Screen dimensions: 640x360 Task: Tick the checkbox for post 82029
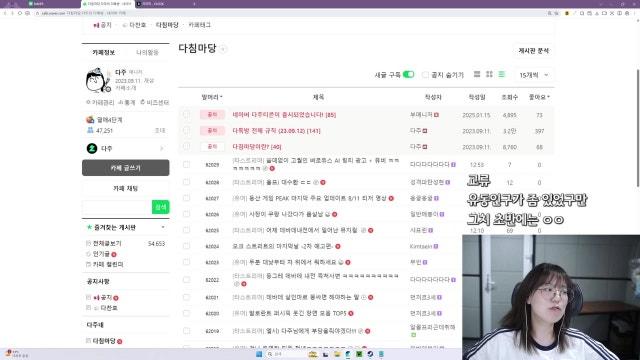pyautogui.click(x=187, y=164)
